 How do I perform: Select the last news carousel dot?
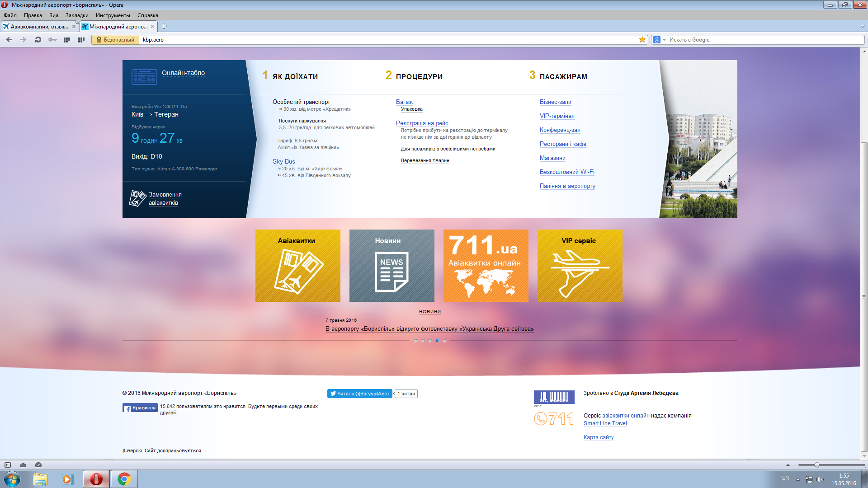click(444, 341)
